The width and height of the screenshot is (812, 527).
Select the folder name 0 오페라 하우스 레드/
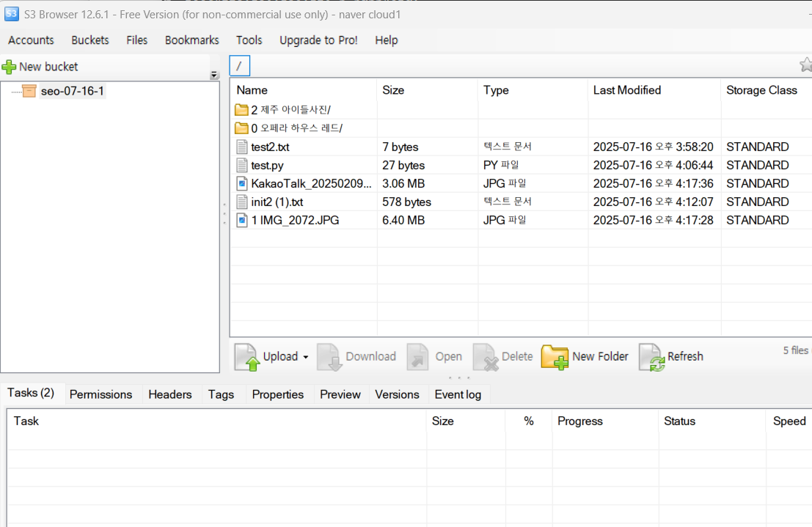[x=297, y=128]
